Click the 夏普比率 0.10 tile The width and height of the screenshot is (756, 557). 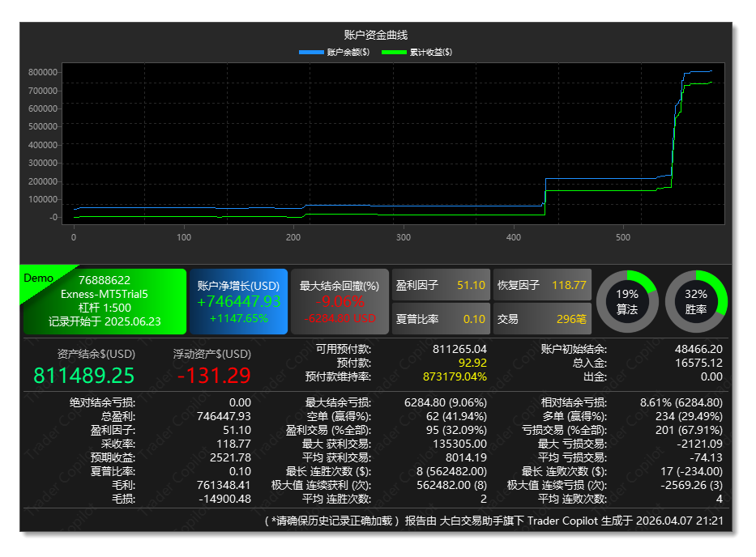tap(441, 318)
